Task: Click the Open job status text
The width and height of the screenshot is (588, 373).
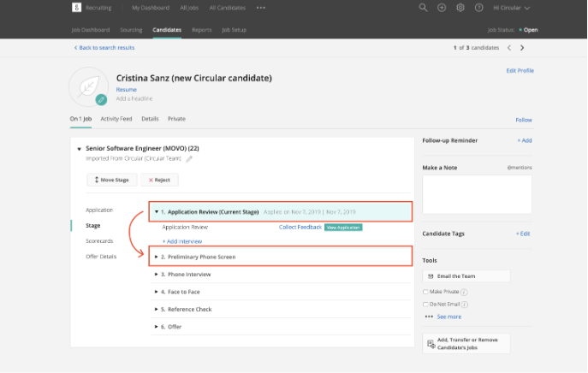Action: click(531, 30)
